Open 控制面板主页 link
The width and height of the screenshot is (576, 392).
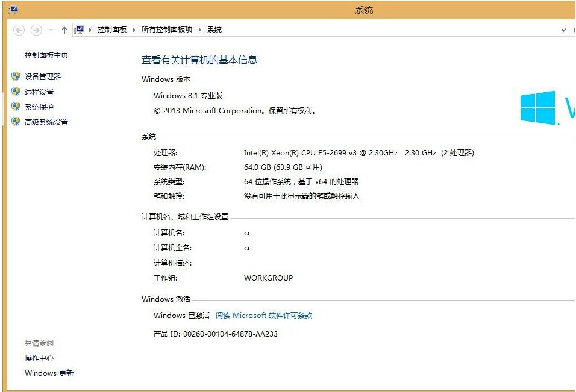[x=46, y=55]
